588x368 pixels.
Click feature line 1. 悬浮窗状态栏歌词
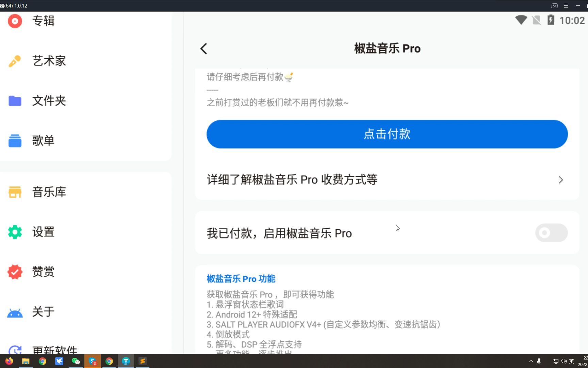pos(245,304)
